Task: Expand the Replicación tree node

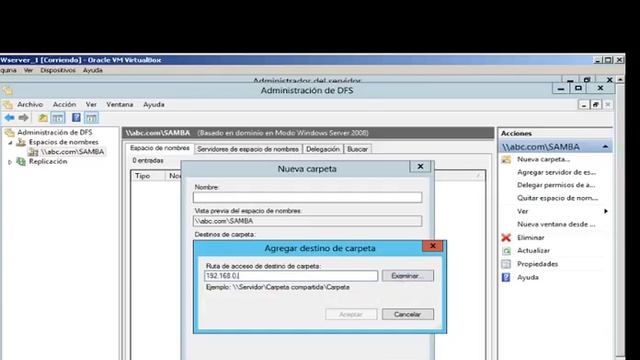Action: click(10, 162)
